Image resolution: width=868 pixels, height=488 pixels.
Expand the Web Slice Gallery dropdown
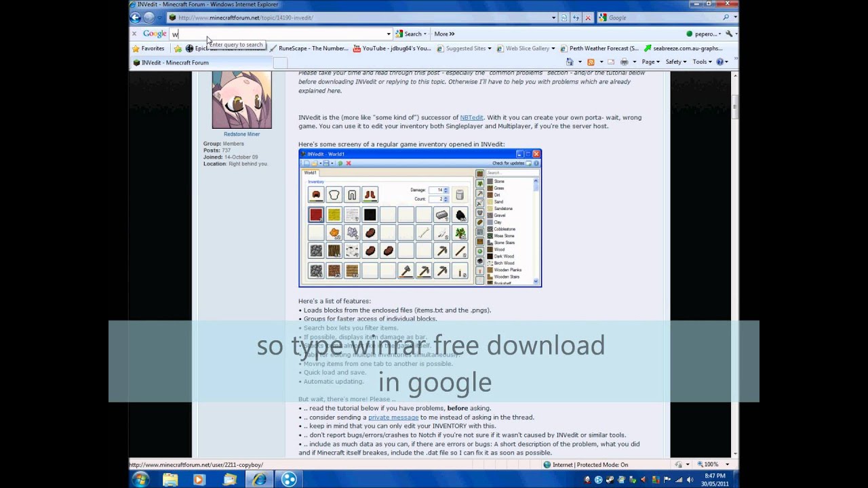553,48
